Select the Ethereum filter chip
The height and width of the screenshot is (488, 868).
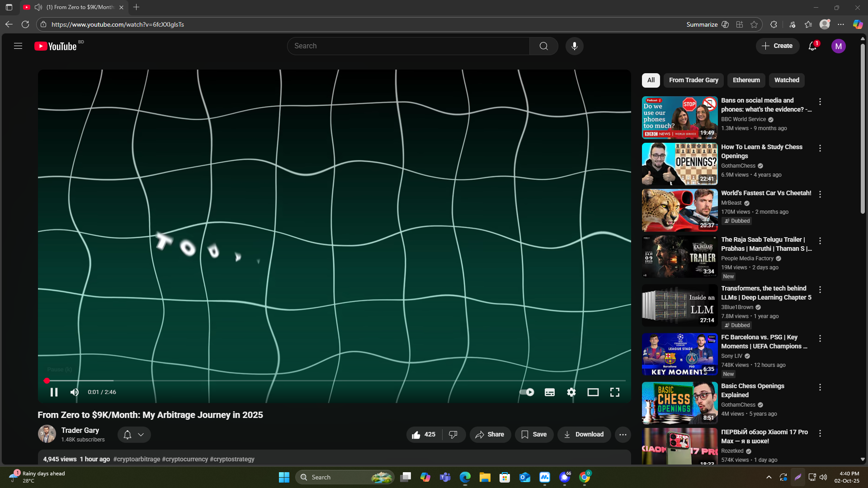[x=746, y=80]
